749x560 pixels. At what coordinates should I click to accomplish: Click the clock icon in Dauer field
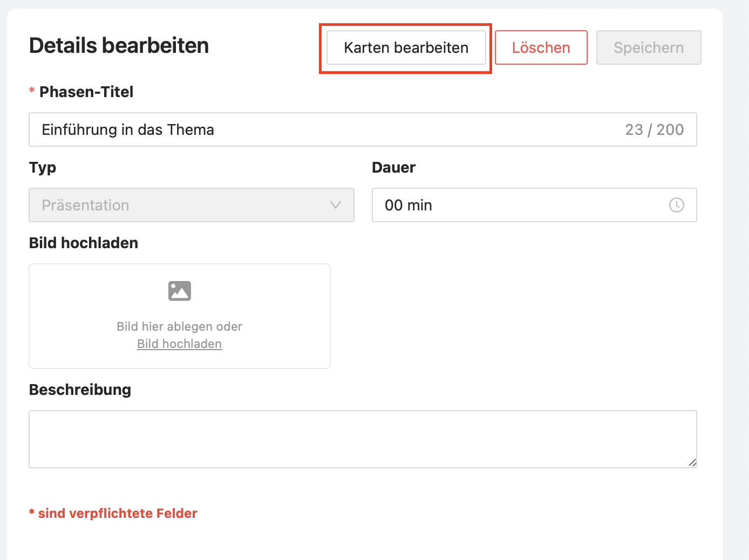(x=677, y=205)
